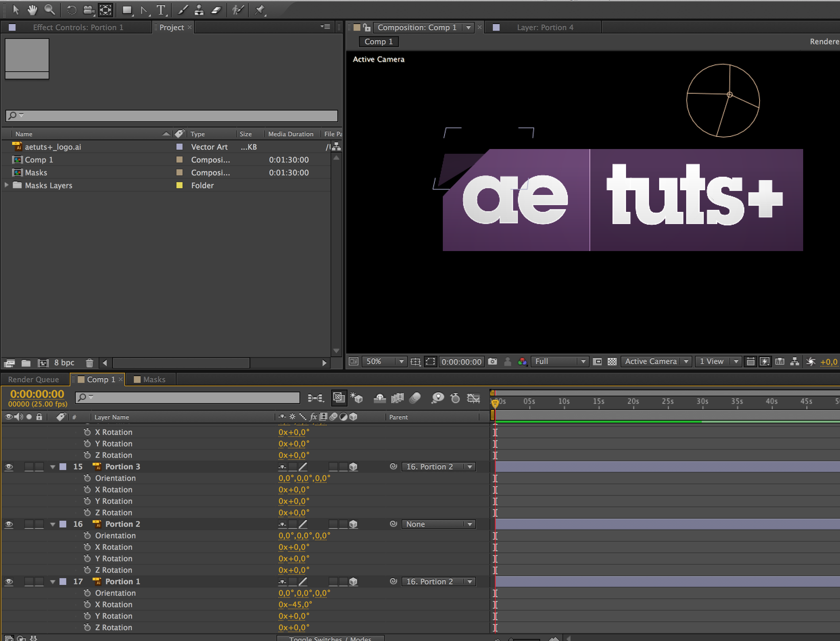Select the Selection arrow tool

pos(16,9)
